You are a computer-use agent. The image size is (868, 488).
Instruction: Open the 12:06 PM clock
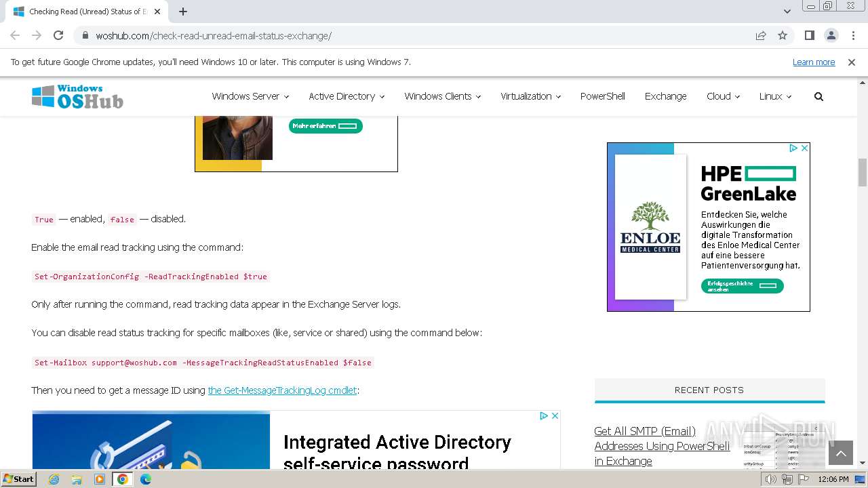(833, 479)
